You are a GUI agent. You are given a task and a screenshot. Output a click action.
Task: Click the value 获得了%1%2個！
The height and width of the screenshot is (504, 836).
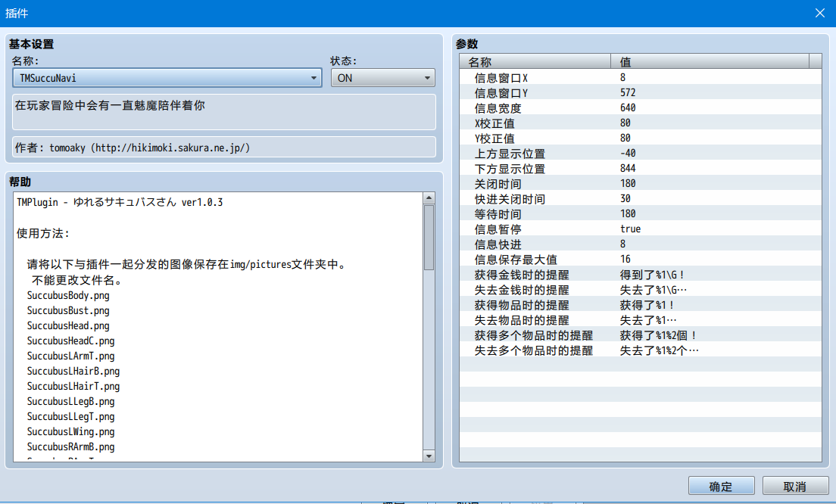[658, 335]
